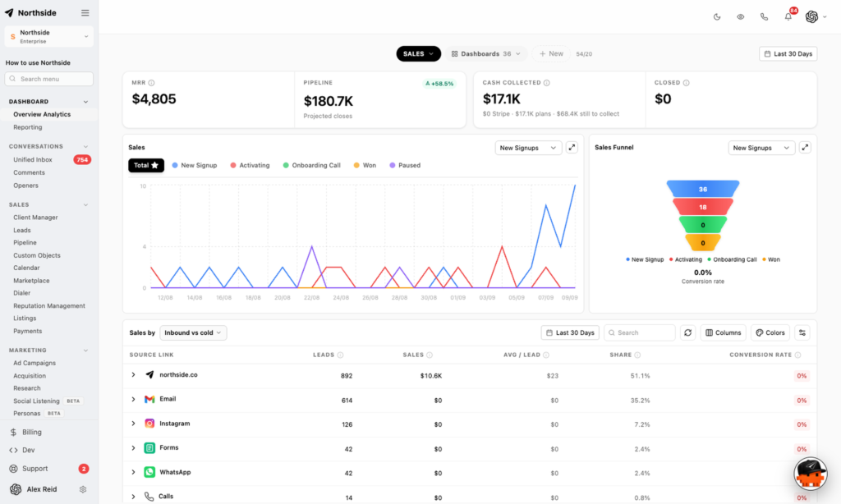This screenshot has width=841, height=504.
Task: Collapse the Marketing sidebar section
Action: coord(85,351)
